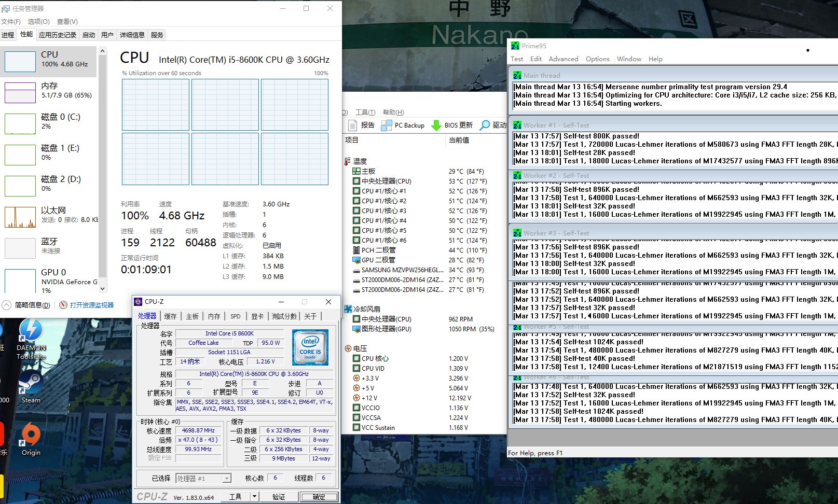Screen dimensions: 838x504
Task: Click the 冷却风扇 fan section icon
Action: [348, 309]
